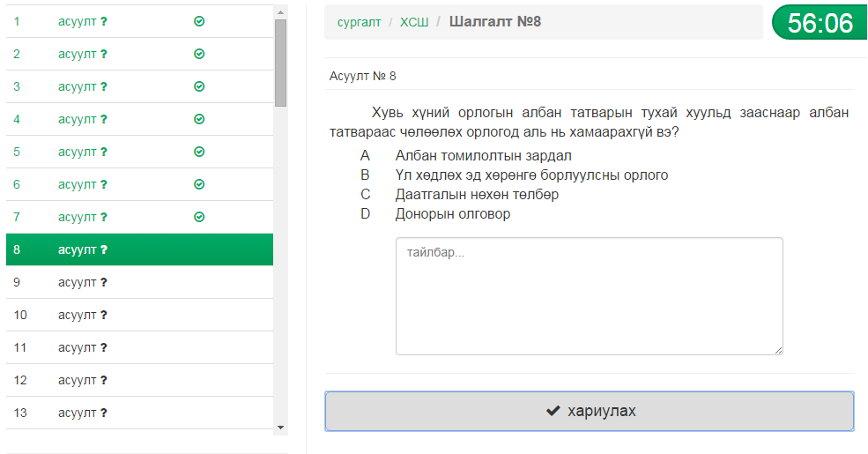Open the сургалт breadcrumb link
868x454 pixels.
[x=360, y=22]
